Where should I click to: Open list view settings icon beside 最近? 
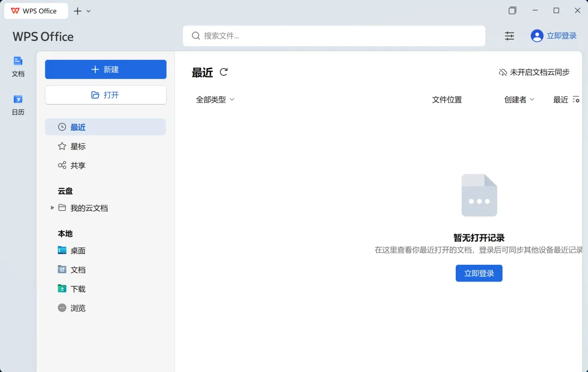pyautogui.click(x=576, y=99)
